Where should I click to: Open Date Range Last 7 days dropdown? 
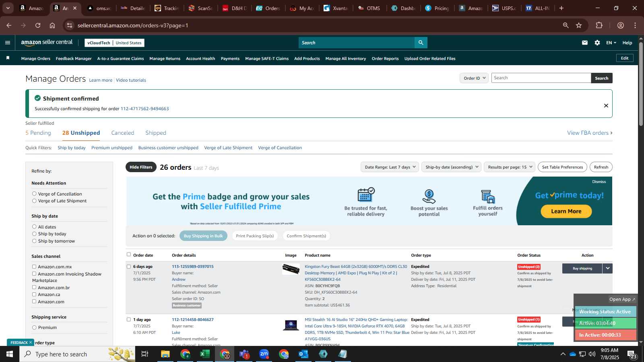click(x=390, y=167)
